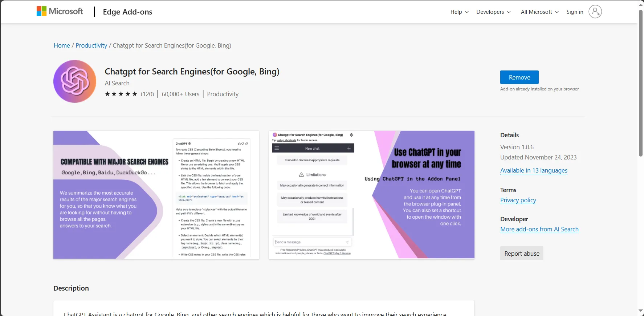Click the Description heading
Viewport: 644px width, 316px height.
[x=71, y=288]
